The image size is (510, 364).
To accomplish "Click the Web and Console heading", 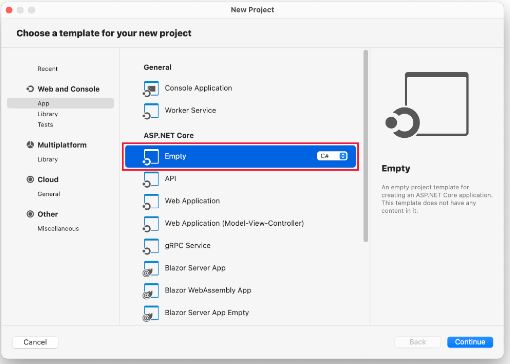I will [x=68, y=89].
